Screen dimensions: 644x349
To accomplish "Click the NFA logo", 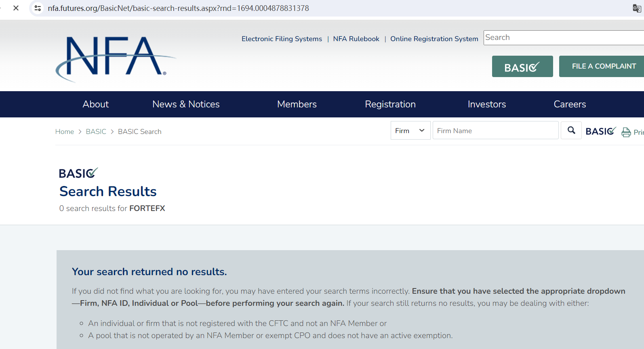I will tap(116, 59).
